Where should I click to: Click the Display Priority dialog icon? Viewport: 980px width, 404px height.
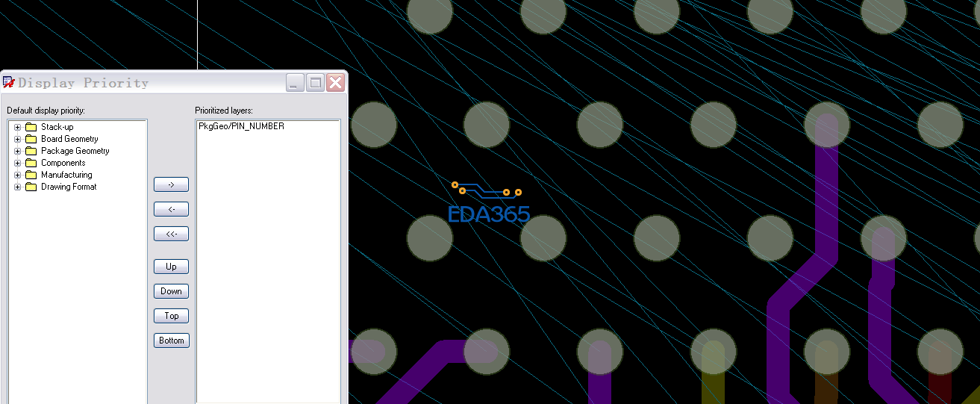[9, 82]
